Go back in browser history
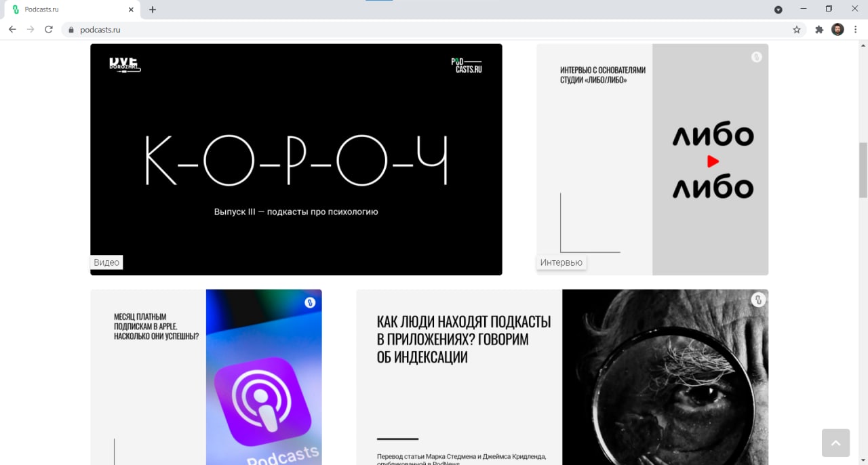 (x=12, y=29)
